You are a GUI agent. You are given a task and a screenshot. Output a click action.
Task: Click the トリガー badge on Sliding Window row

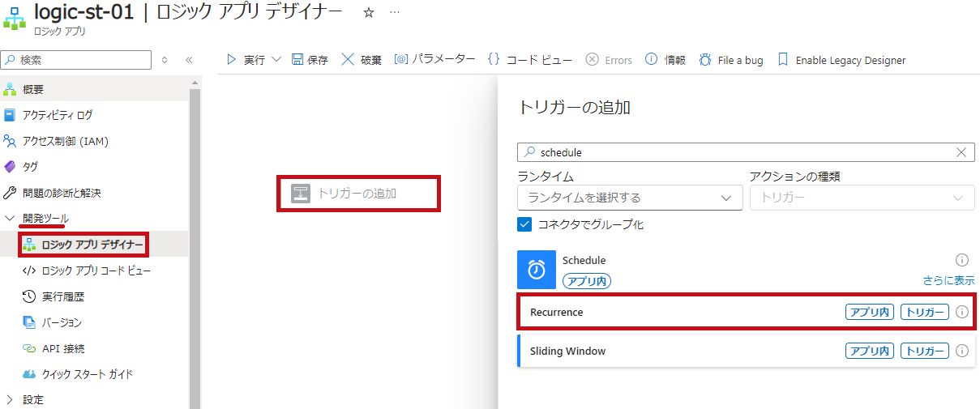[x=925, y=351]
